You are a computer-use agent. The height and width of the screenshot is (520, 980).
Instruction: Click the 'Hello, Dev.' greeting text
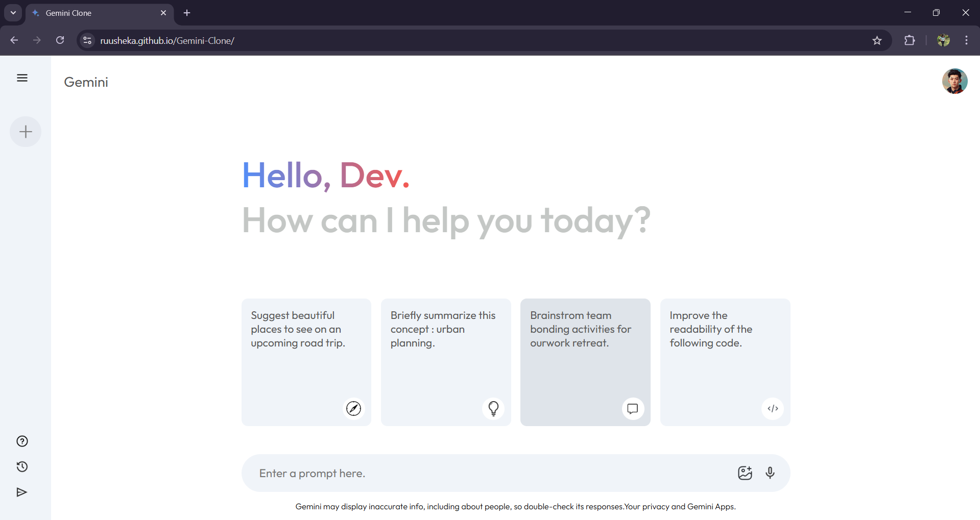click(x=326, y=176)
